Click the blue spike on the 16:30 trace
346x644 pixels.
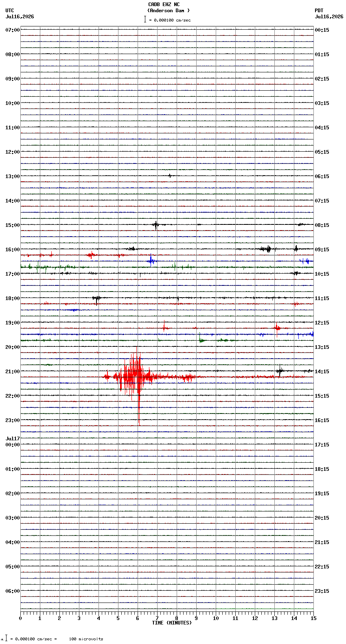(151, 260)
